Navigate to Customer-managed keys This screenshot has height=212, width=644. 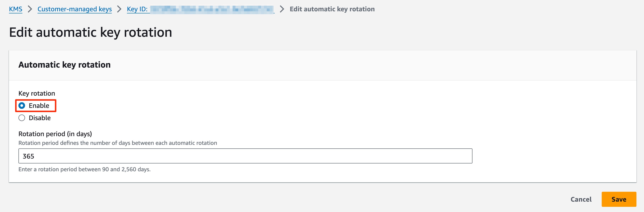74,9
